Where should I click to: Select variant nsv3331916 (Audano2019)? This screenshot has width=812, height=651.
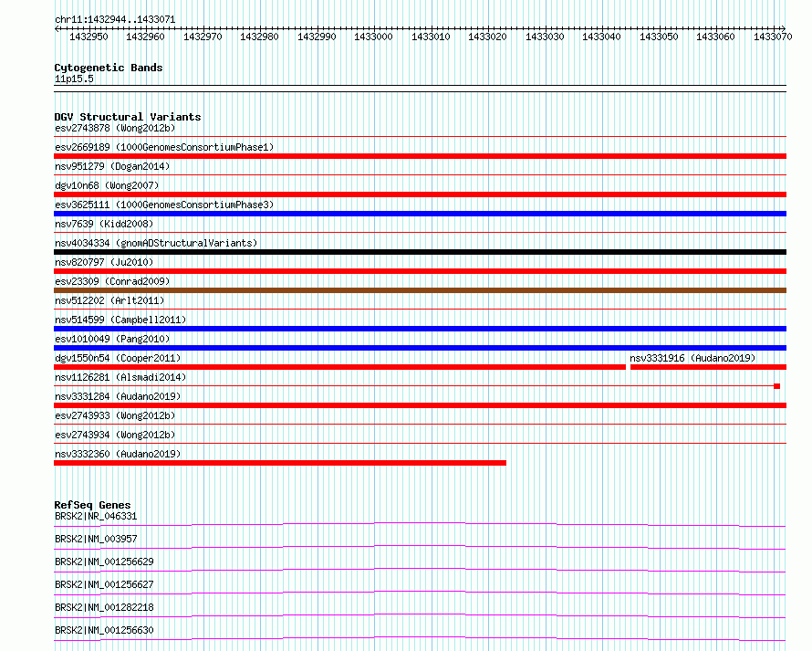tap(692, 358)
